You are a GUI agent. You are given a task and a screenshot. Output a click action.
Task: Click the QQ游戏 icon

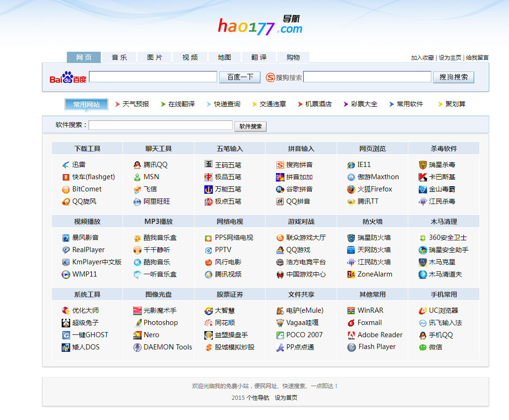280,250
